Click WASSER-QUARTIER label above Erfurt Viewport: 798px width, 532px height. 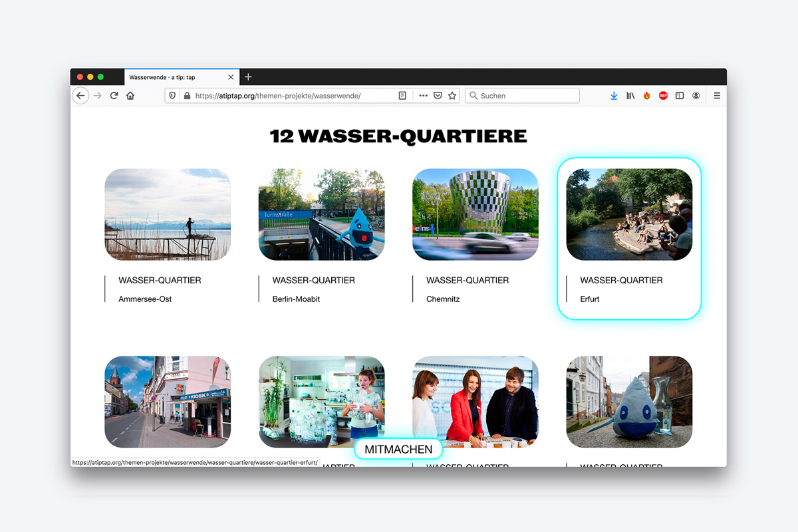(x=622, y=280)
